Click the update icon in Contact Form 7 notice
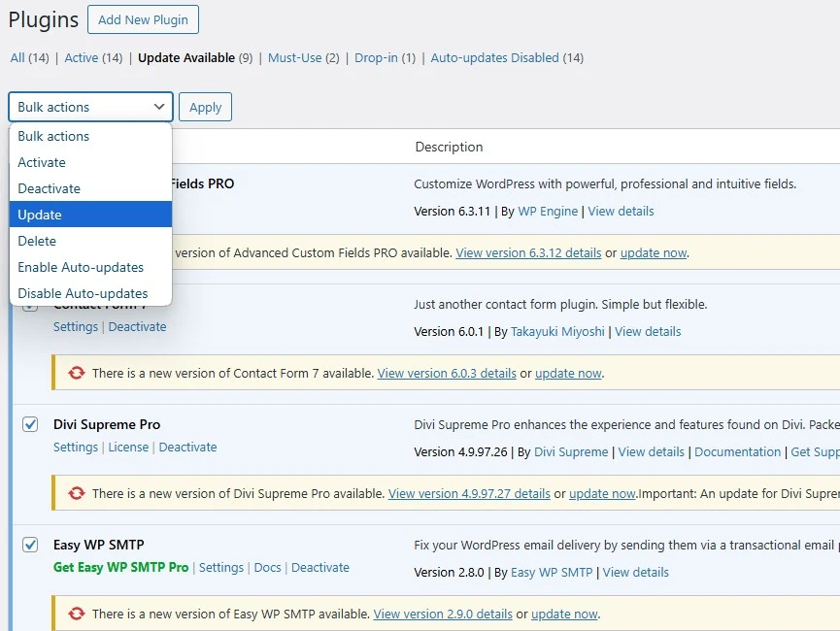Image resolution: width=840 pixels, height=631 pixels. 78,372
